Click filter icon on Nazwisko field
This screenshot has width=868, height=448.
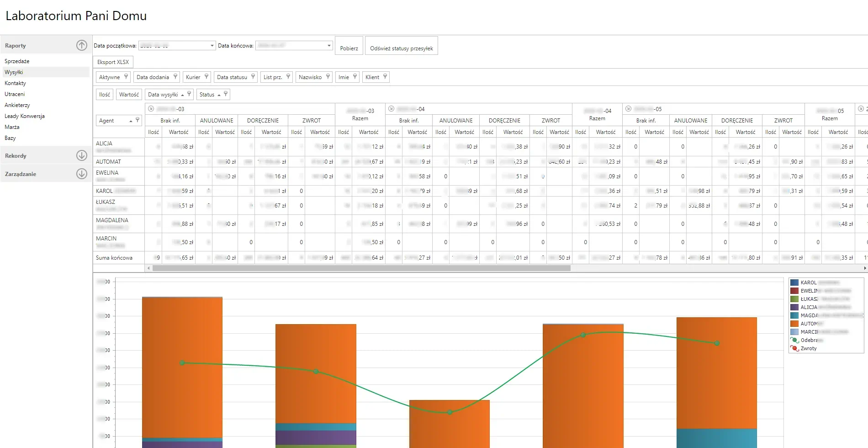[328, 77]
